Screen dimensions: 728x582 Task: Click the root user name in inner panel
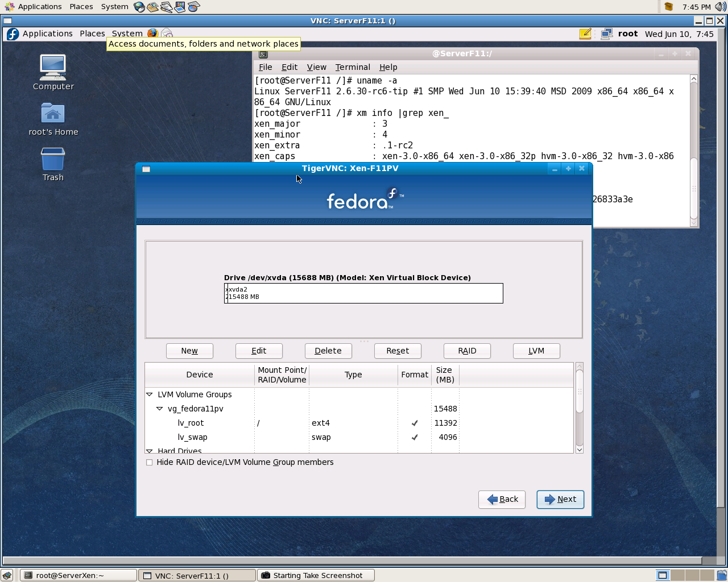pyautogui.click(x=628, y=34)
